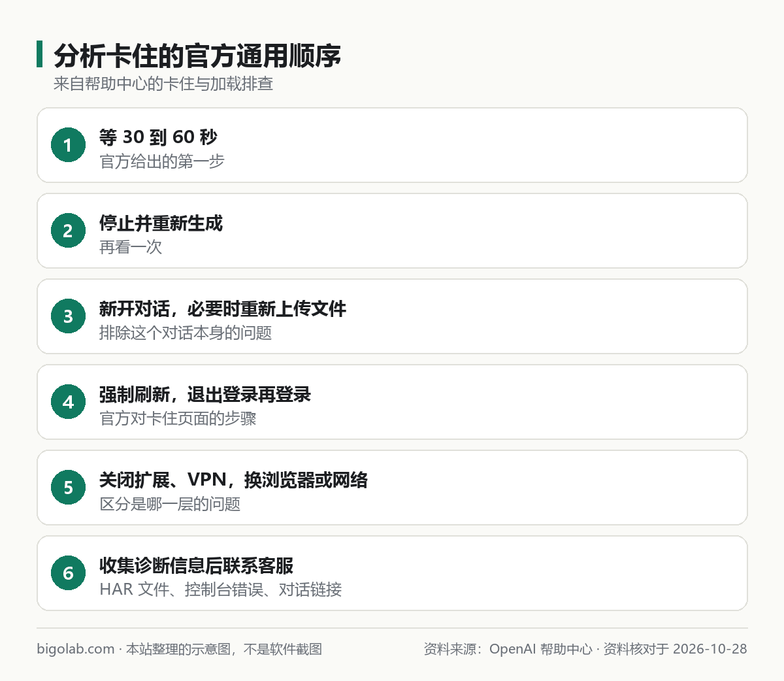Click the text 官方给出的第一步
This screenshot has width=784, height=681.
(162, 161)
